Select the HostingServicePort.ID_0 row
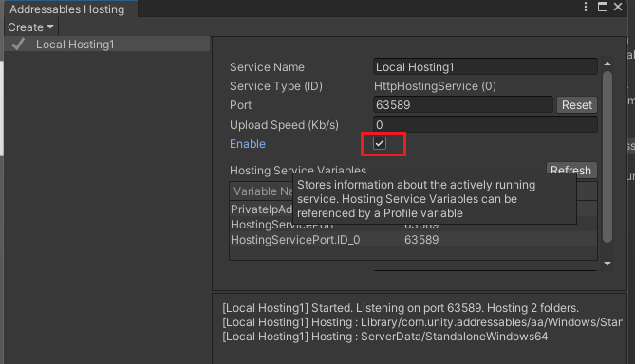 tap(413, 240)
